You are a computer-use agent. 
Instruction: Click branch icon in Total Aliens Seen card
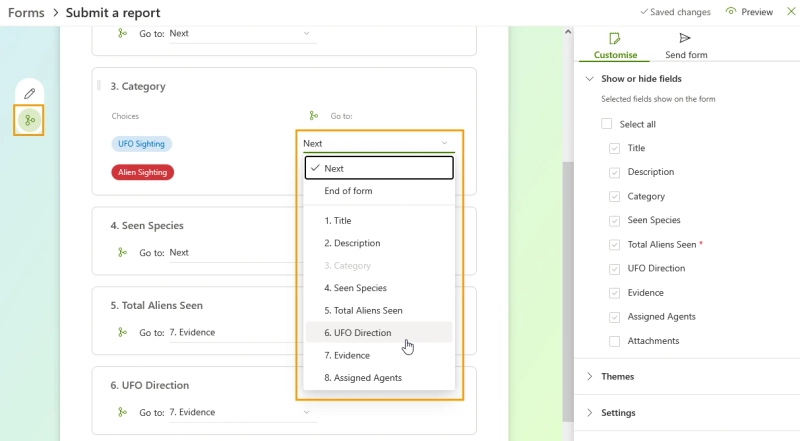122,332
